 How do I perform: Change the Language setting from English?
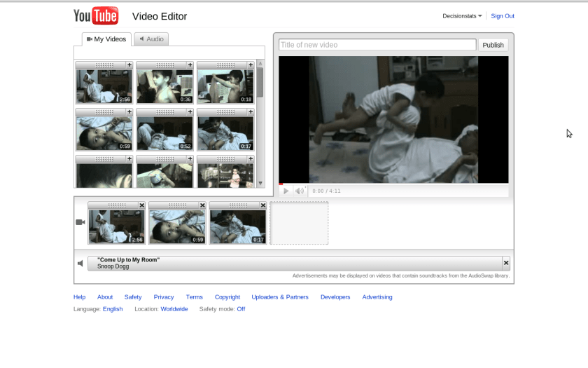click(112, 309)
